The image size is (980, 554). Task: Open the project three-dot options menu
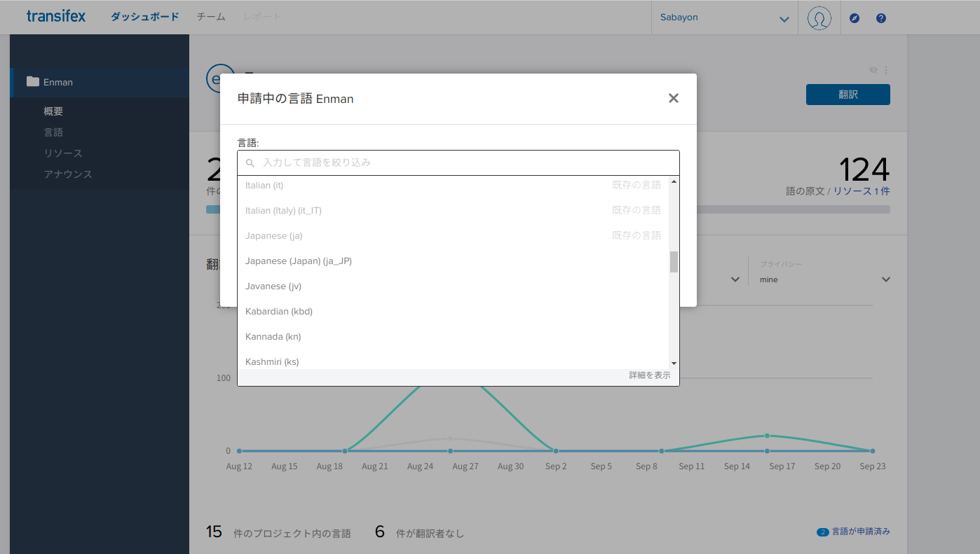click(x=886, y=70)
